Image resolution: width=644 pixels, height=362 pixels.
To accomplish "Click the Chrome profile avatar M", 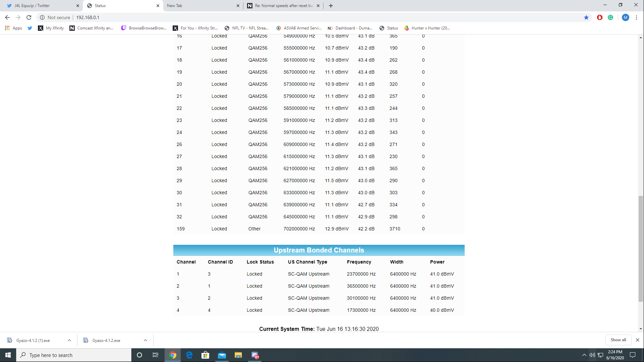I will (625, 17).
